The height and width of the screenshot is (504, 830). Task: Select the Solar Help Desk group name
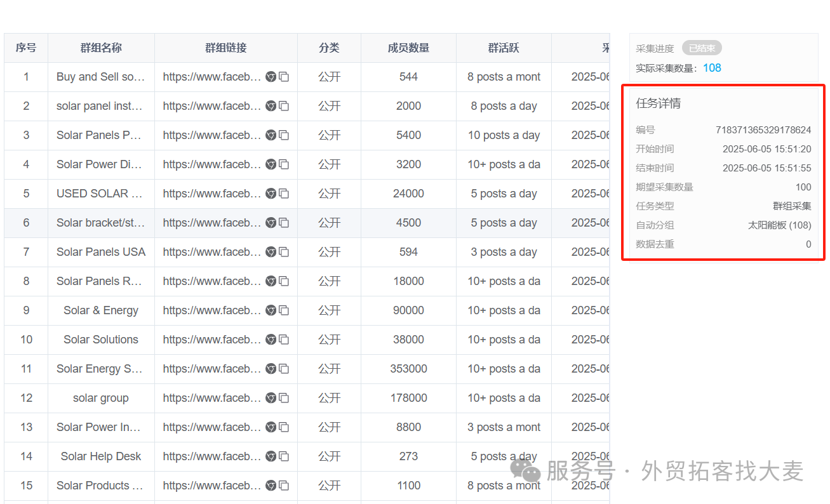tap(101, 456)
